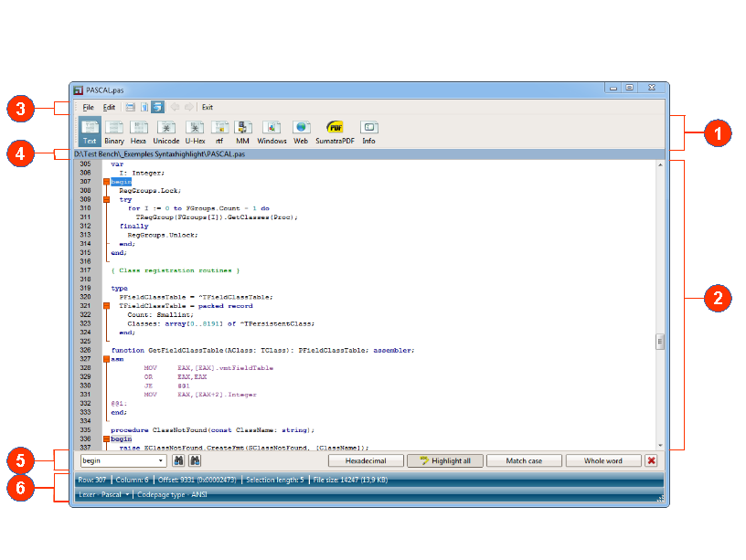Click the vertical scrollbar down arrow
The width and height of the screenshot is (746, 560).
[660, 446]
